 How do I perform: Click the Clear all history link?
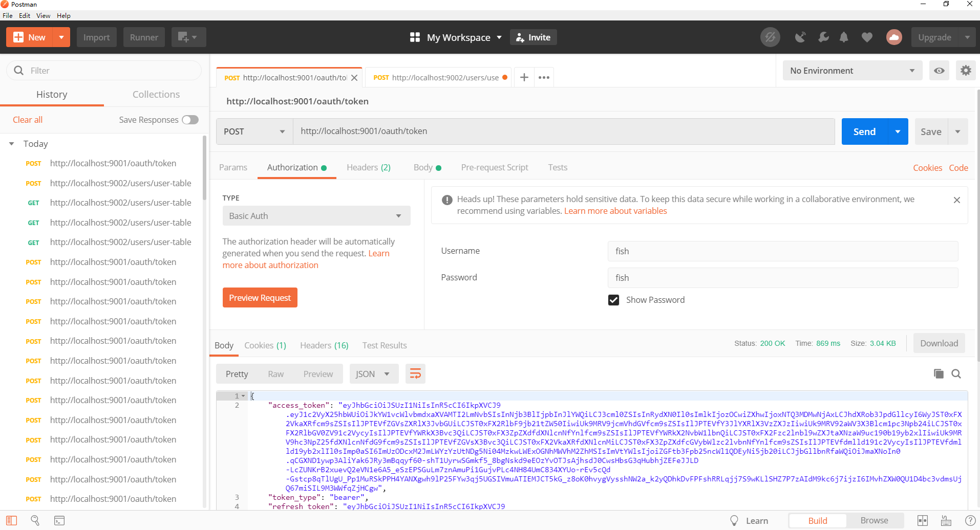click(28, 120)
